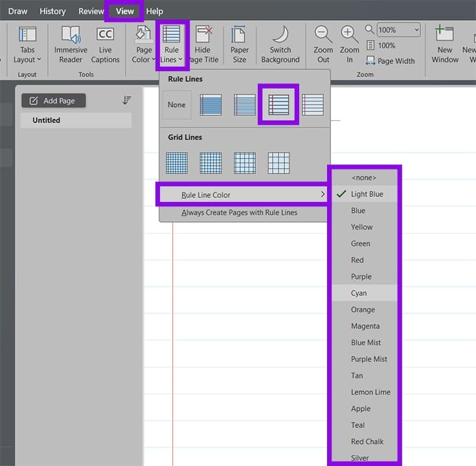The image size is (476, 466).
Task: Pick Green rule line color
Action: click(x=364, y=243)
